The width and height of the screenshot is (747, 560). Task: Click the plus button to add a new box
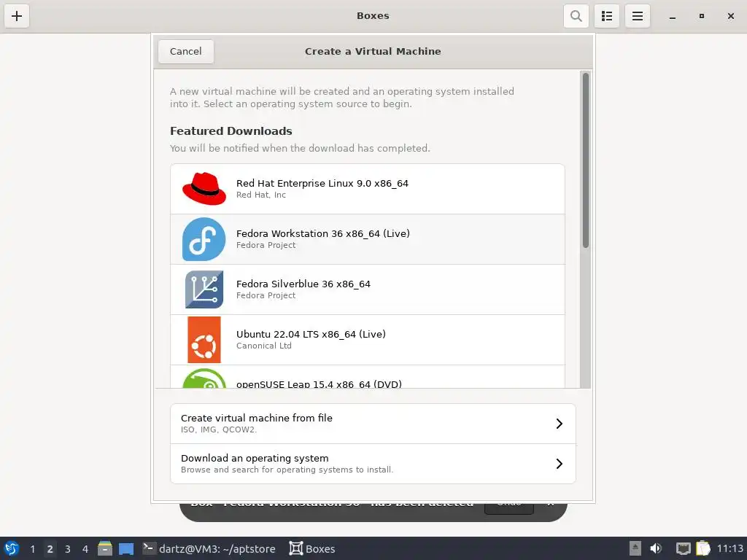(17, 16)
